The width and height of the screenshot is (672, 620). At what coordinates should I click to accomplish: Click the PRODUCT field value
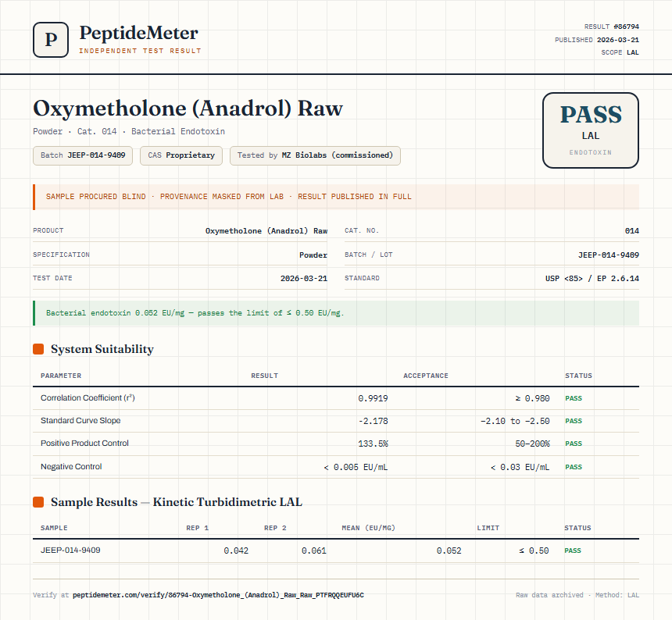pyautogui.click(x=266, y=231)
